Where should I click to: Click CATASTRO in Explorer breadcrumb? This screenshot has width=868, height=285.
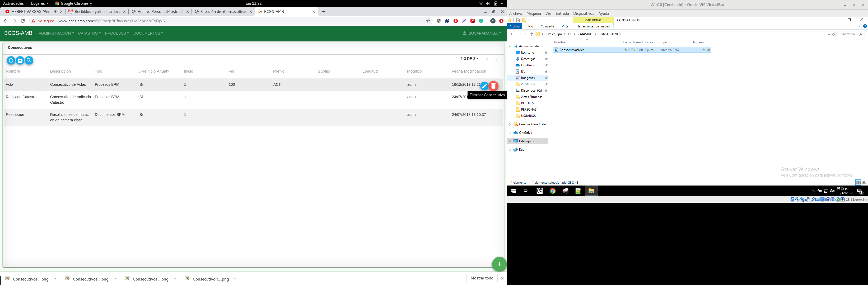tap(585, 34)
